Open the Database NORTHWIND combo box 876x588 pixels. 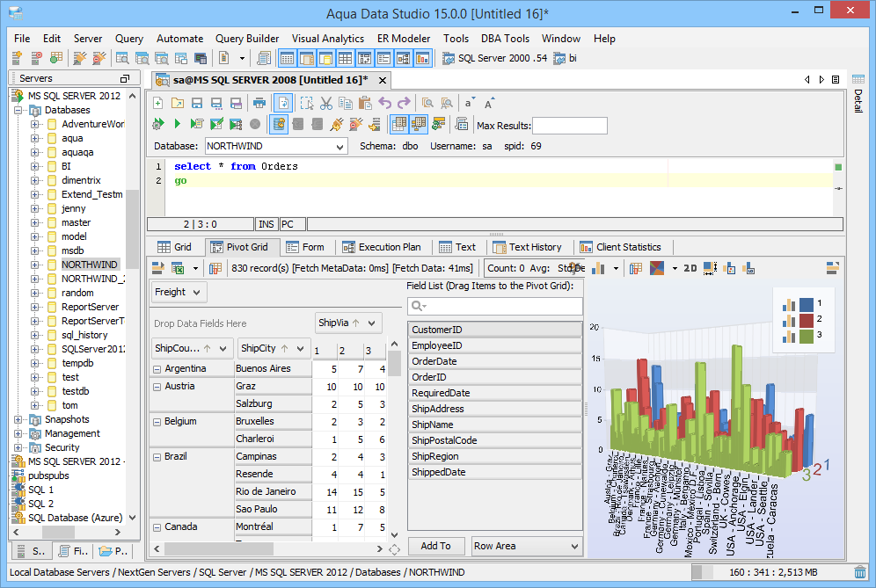coord(276,146)
